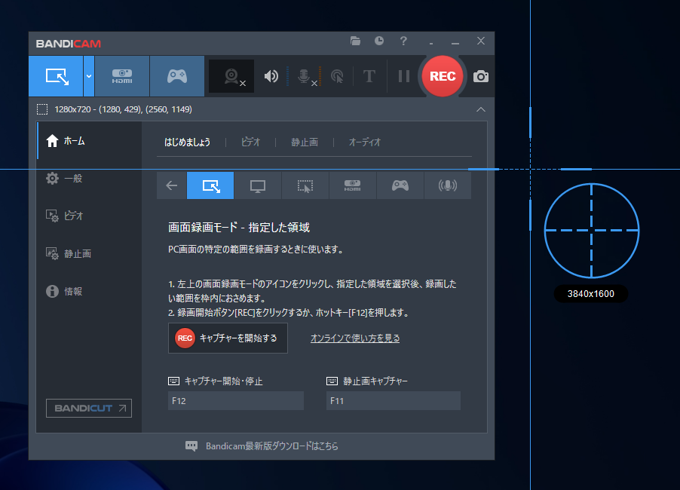Viewport: 680px width, 490px height.
Task: Open the 一般 settings sidebar section
Action: pos(89,178)
